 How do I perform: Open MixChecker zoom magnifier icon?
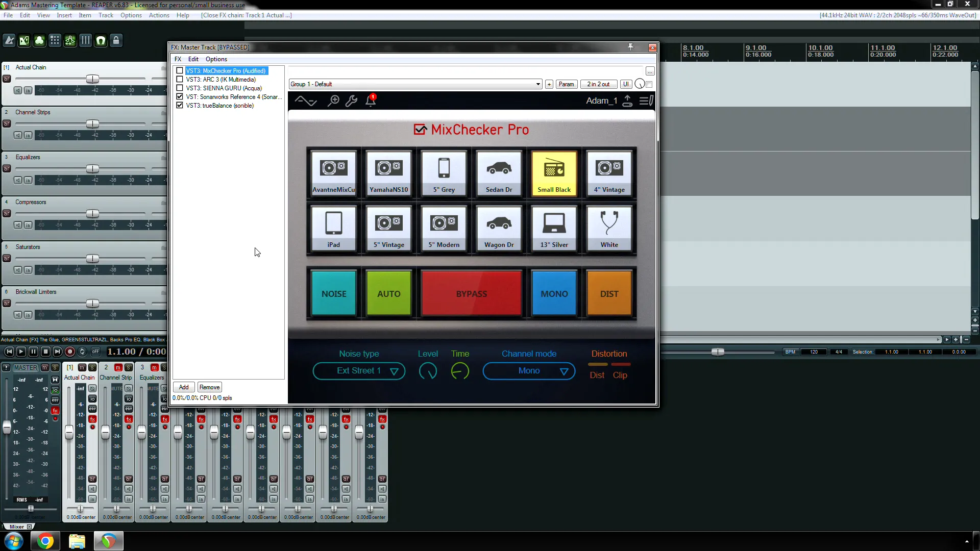tap(333, 101)
